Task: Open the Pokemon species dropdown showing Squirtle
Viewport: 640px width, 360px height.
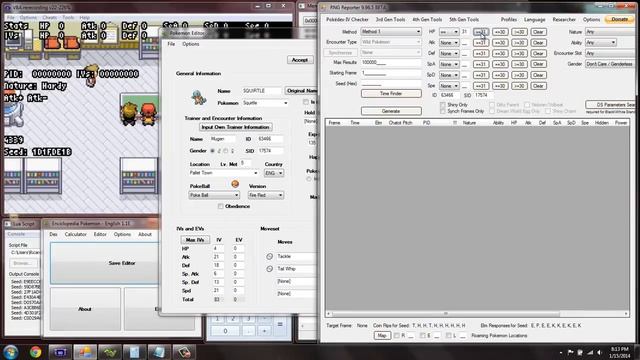Action: [x=265, y=103]
